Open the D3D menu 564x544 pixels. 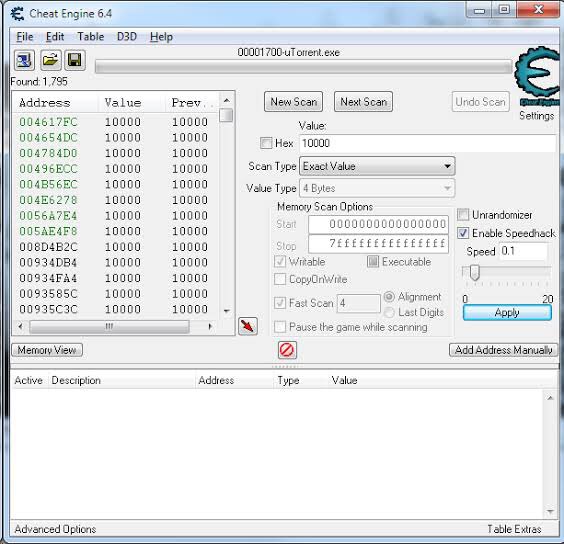127,37
